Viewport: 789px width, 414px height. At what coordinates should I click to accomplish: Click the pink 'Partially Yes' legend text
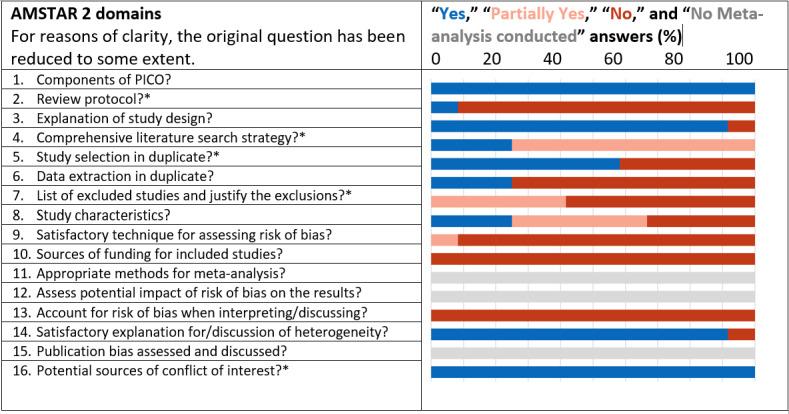coord(538,14)
